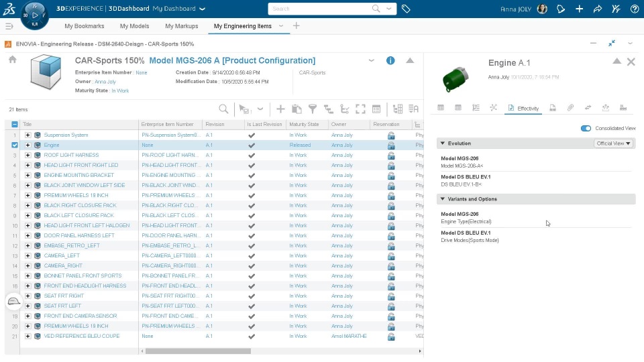Open the filter funnel tool
Viewport: 644px width, 362px height.
pyautogui.click(x=313, y=109)
